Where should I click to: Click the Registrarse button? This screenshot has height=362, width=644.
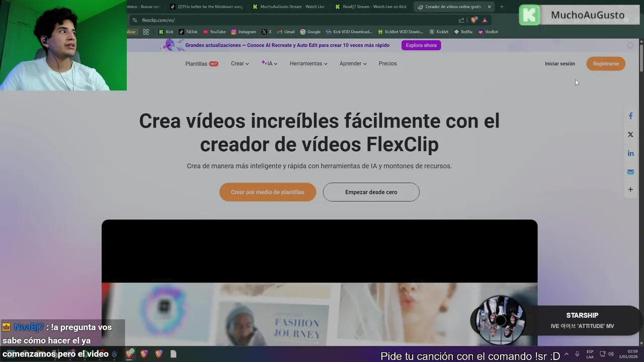(x=606, y=64)
